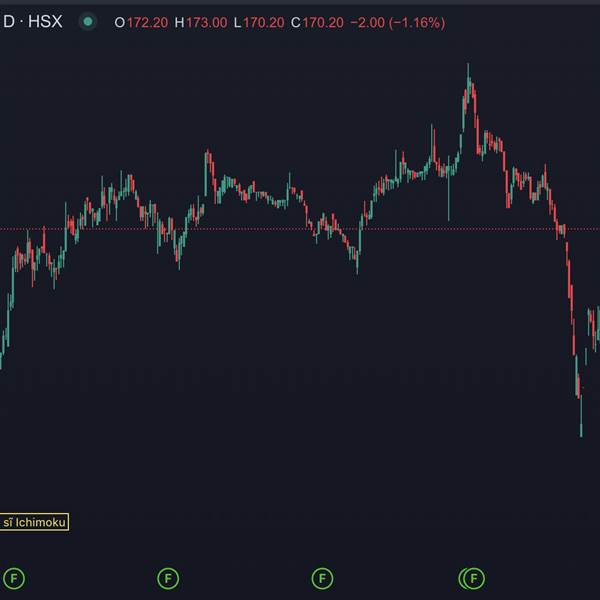Viewport: 600px width, 600px height.
Task: Click the close price value C170.20
Action: tap(317, 23)
